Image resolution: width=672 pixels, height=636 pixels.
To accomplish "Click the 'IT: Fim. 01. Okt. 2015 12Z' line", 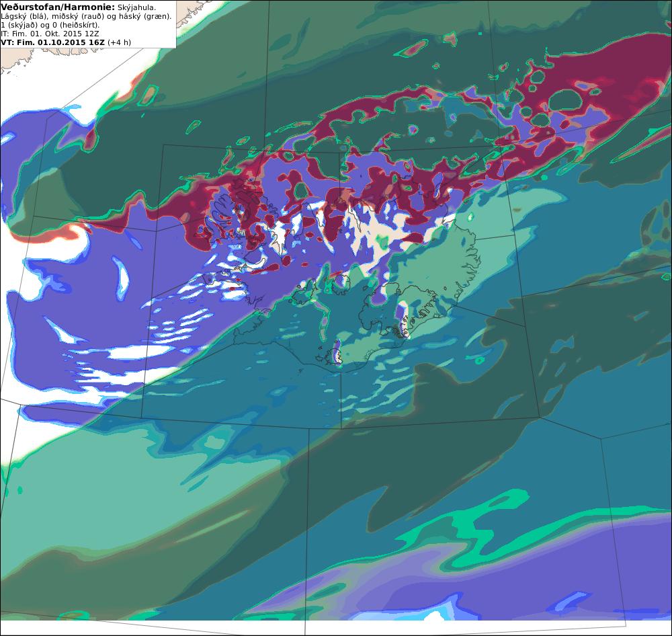I will coord(50,34).
